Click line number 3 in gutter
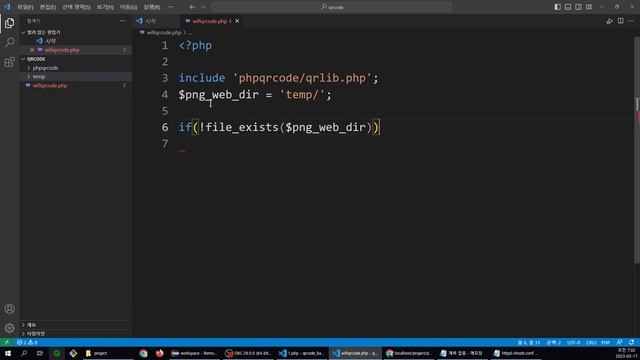 164,78
